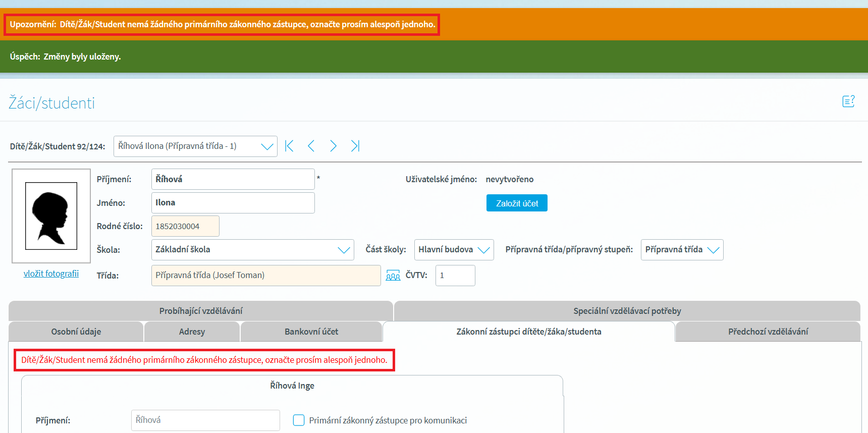868x433 pixels.
Task: Click the Založit účet button
Action: 517,203
